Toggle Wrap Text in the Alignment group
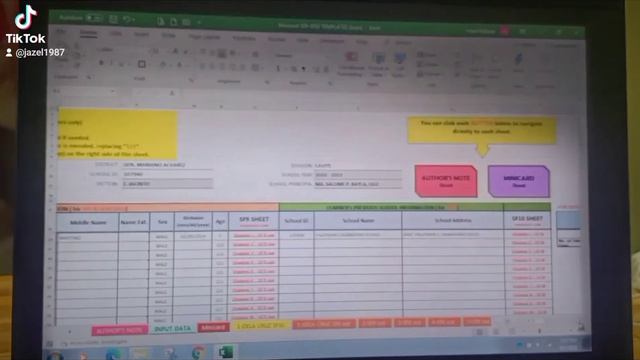The width and height of the screenshot is (640, 360). point(256,54)
